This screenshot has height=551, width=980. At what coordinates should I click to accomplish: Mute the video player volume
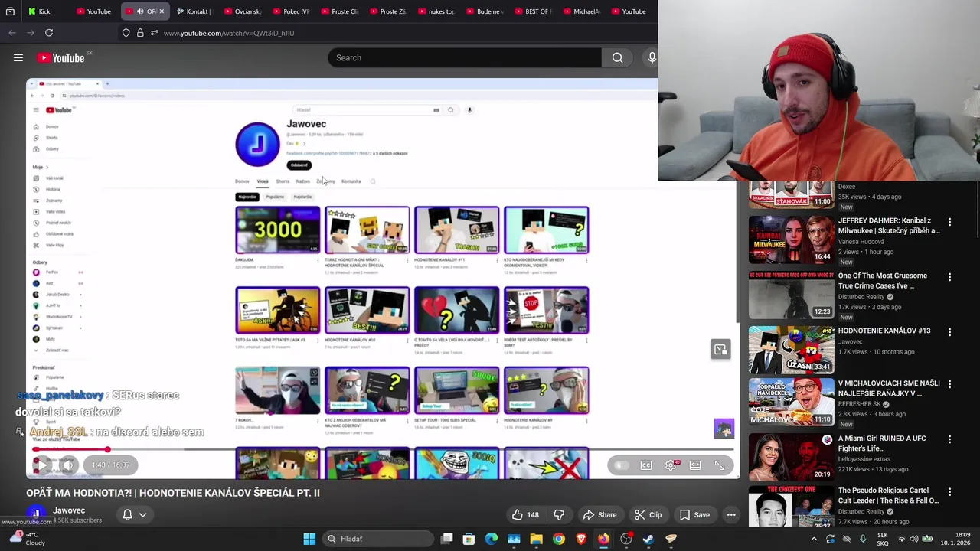[x=68, y=465]
